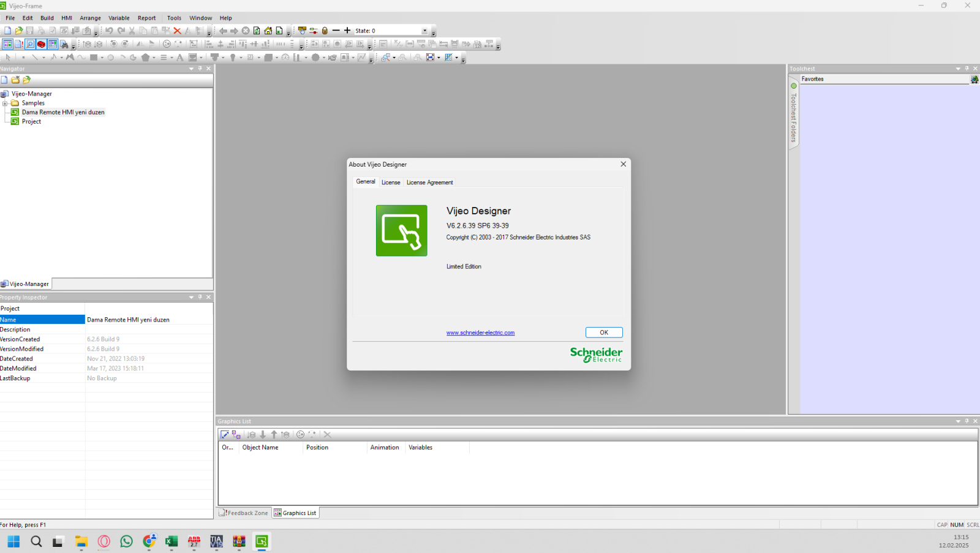Open the polygon tool dropdown arrow

coord(154,58)
